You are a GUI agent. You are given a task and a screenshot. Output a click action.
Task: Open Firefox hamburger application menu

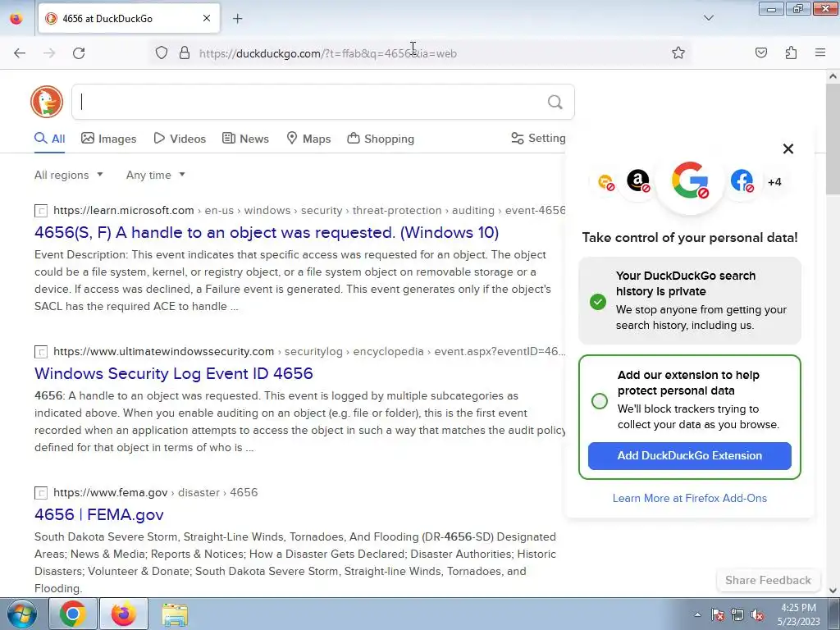pyautogui.click(x=820, y=53)
